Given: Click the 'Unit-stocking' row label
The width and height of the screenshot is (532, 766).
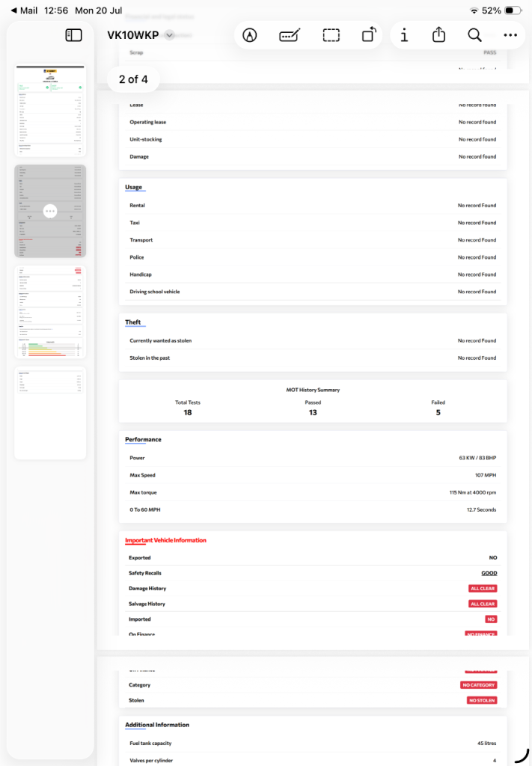Looking at the screenshot, I should (146, 139).
